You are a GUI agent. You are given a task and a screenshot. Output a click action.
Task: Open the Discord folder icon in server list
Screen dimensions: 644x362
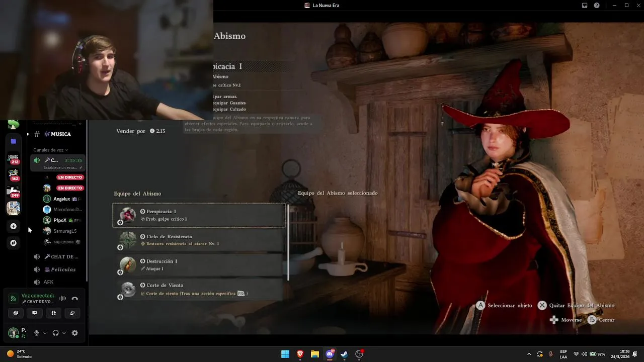[13, 141]
